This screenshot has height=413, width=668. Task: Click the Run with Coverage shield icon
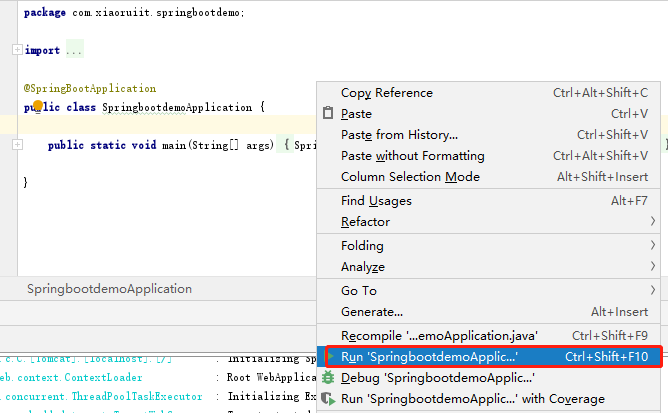328,399
